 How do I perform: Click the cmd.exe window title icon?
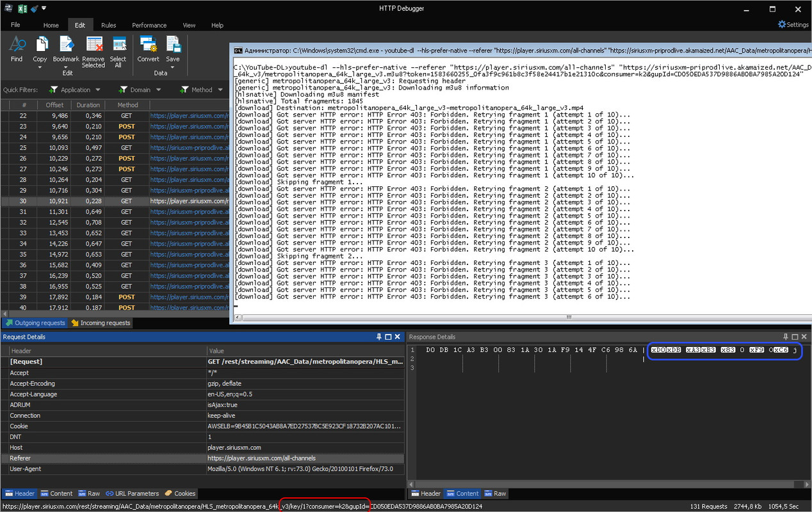pos(238,49)
